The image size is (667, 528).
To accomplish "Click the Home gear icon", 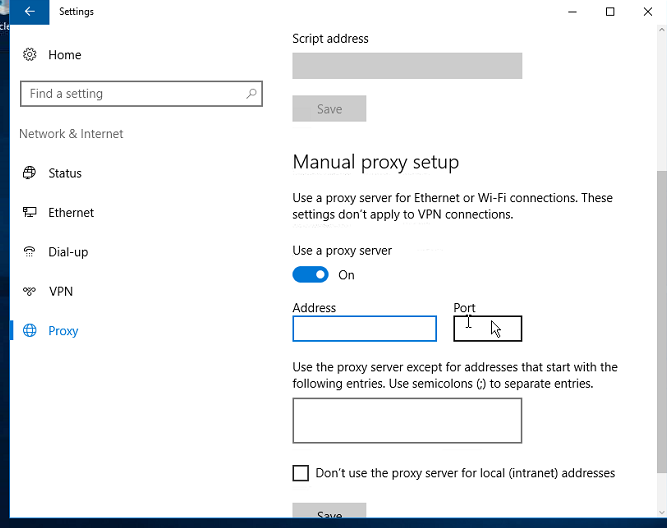I will click(29, 54).
